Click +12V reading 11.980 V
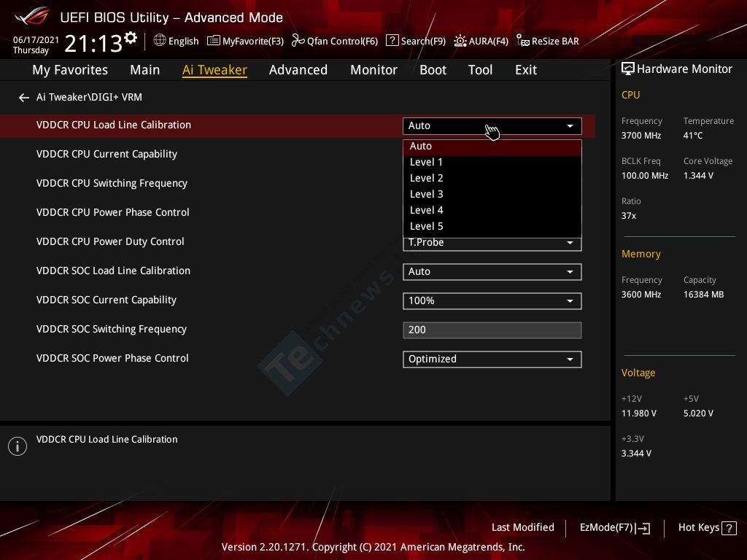Screen dimensions: 747x560 (639, 413)
